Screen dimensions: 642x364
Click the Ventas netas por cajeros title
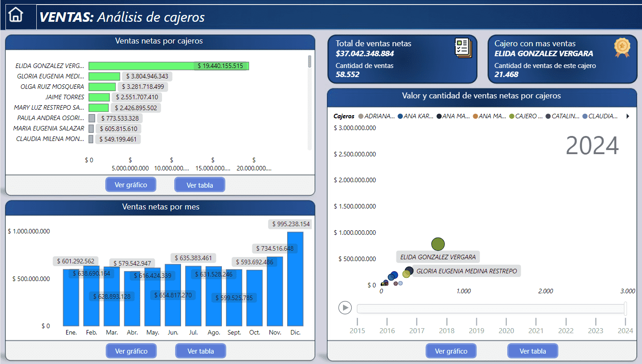click(x=159, y=41)
